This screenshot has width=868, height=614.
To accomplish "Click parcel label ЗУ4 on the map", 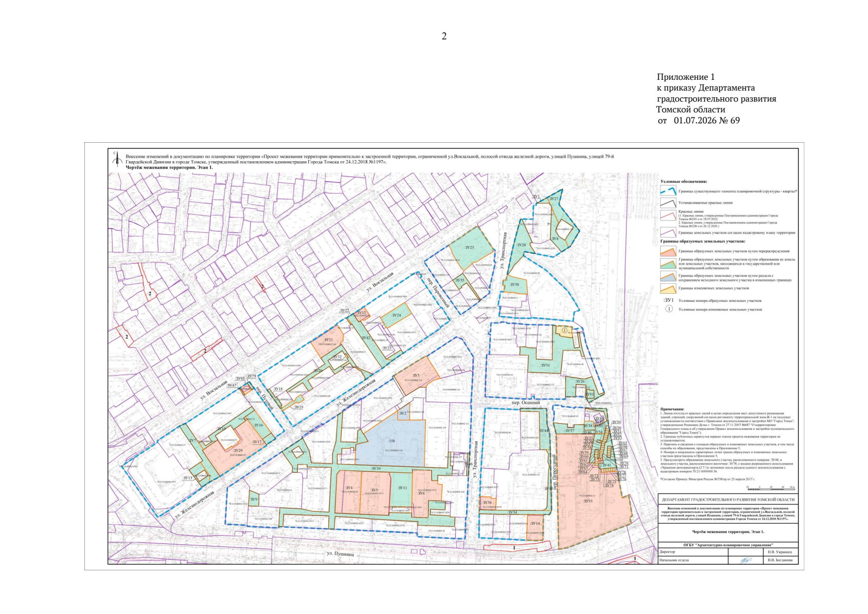I will tap(349, 488).
